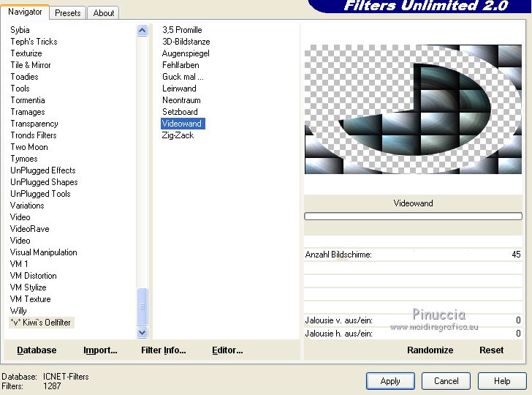Select the Guck mal ... filter
The image size is (532, 395).
(183, 77)
